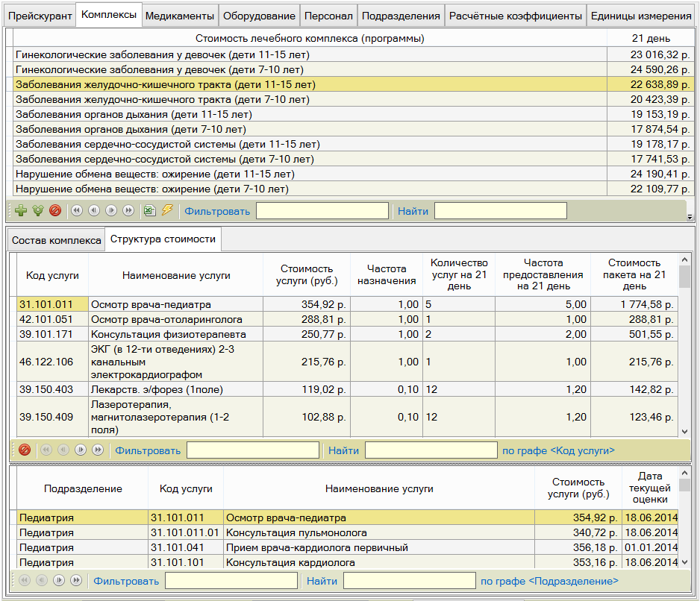Click the top toolbar Найти search field
The image size is (700, 601).
(x=500, y=211)
